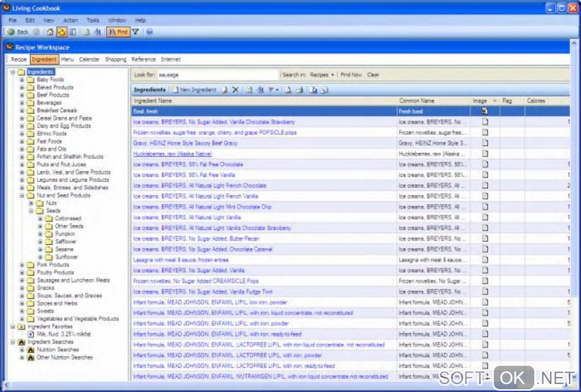The image size is (581, 392).
Task: Collapse the Ingredient Searches node
Action: [x=13, y=342]
